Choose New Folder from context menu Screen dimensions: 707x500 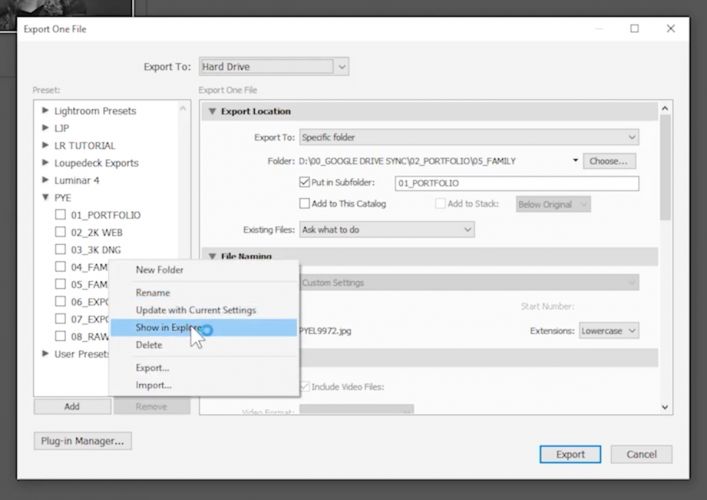click(159, 270)
